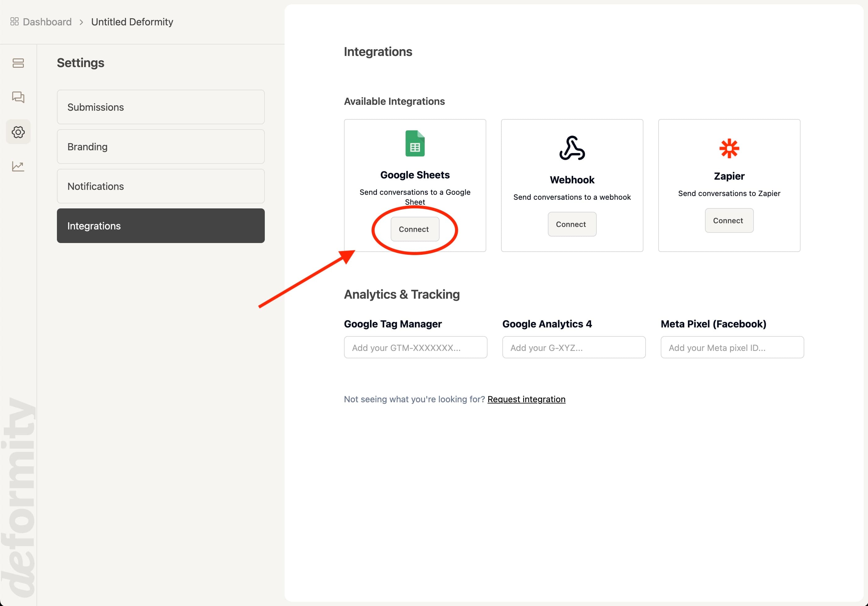This screenshot has width=868, height=606.
Task: Open the Request integration link
Action: click(526, 399)
